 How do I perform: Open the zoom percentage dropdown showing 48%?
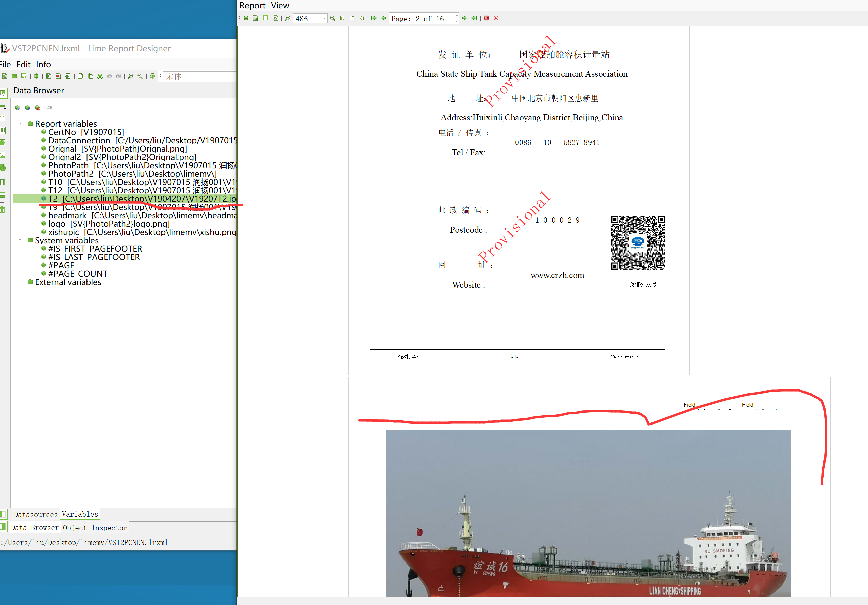[x=324, y=18]
